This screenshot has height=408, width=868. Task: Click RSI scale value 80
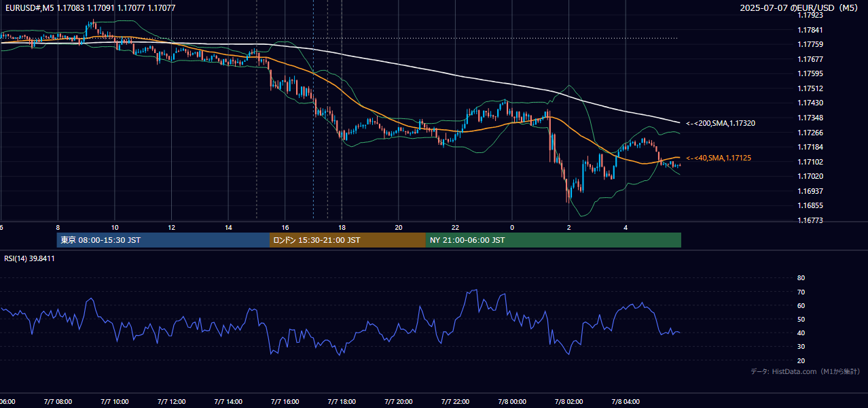click(801, 278)
